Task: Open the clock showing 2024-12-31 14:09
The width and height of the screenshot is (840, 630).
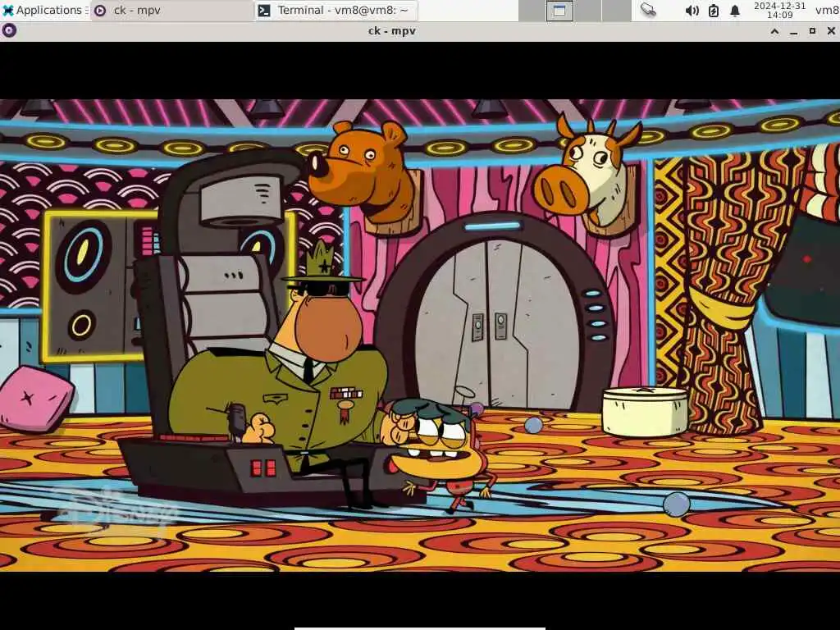Action: pyautogui.click(x=779, y=10)
